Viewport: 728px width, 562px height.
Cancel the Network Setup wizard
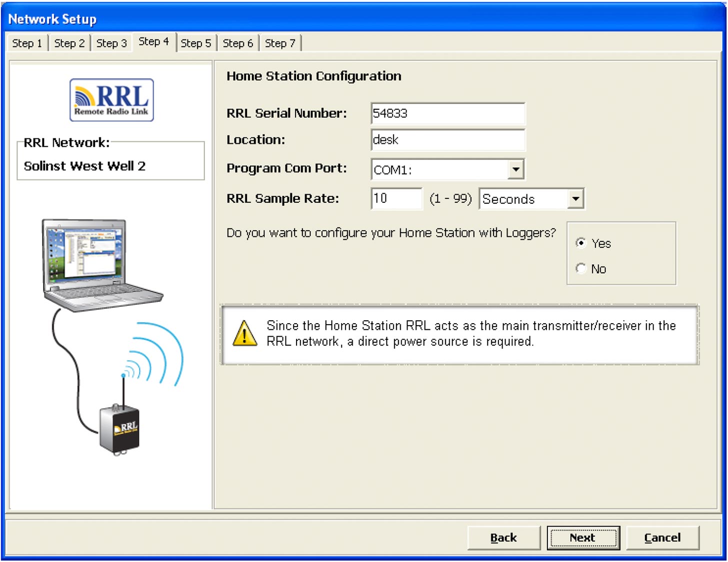[662, 538]
